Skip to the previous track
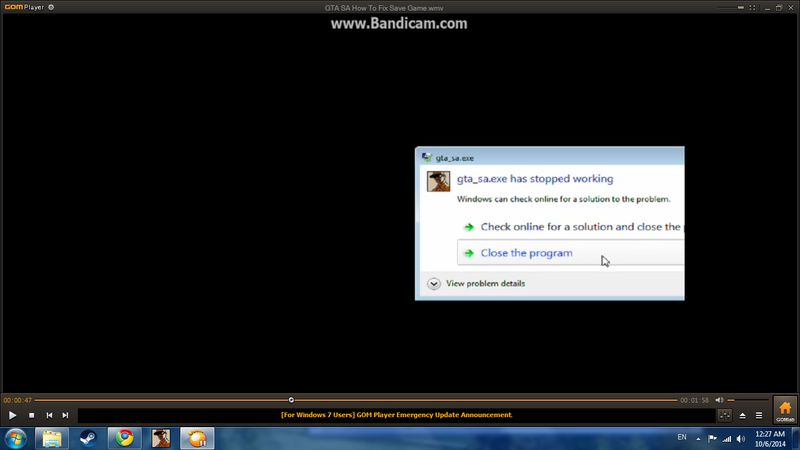 (x=49, y=415)
